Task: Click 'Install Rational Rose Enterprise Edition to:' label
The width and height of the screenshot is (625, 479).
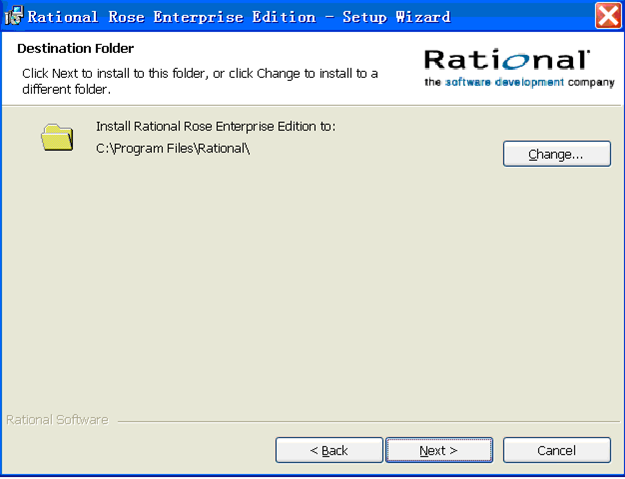Action: [216, 127]
